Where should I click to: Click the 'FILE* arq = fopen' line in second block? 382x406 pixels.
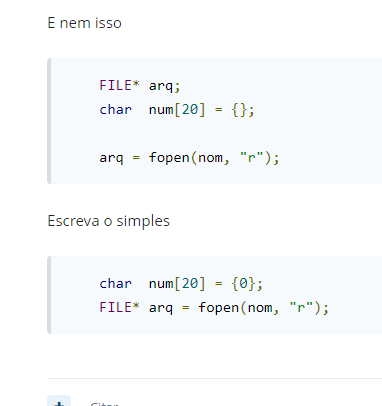point(214,307)
